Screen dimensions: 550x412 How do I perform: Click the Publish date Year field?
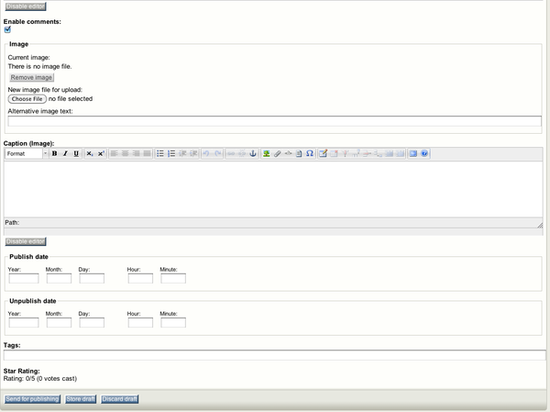click(24, 278)
